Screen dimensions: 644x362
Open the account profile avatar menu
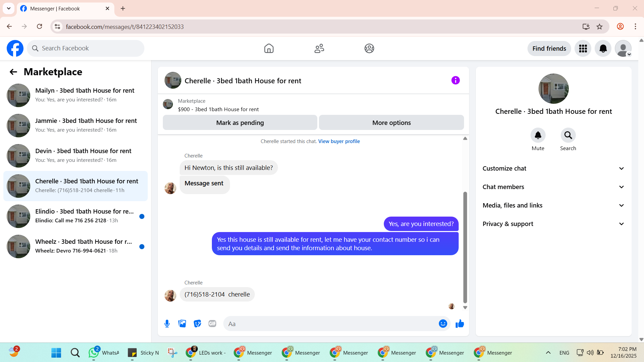623,49
